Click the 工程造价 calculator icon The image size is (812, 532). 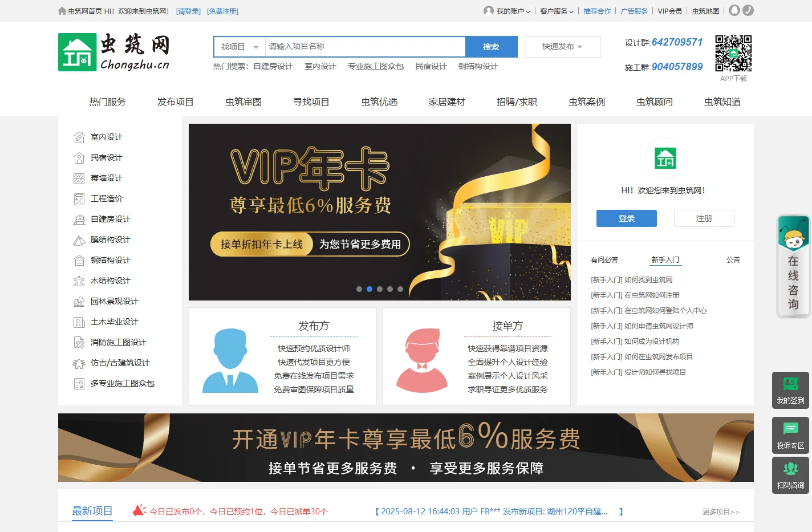[x=79, y=199]
